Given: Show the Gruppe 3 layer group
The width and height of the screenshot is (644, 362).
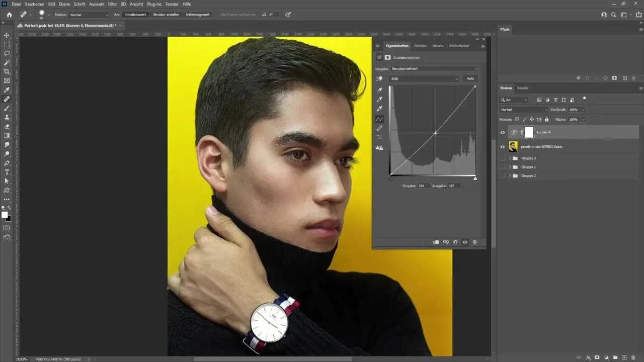Looking at the screenshot, I should (502, 158).
